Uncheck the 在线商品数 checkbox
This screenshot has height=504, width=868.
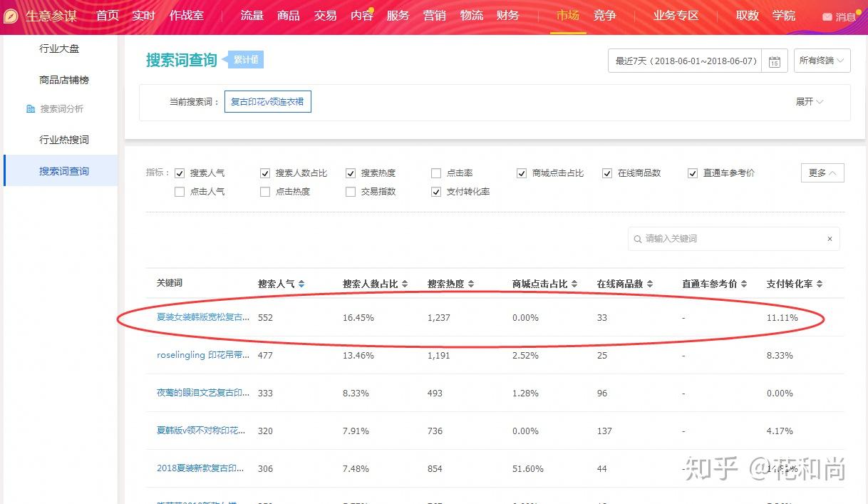tap(607, 173)
